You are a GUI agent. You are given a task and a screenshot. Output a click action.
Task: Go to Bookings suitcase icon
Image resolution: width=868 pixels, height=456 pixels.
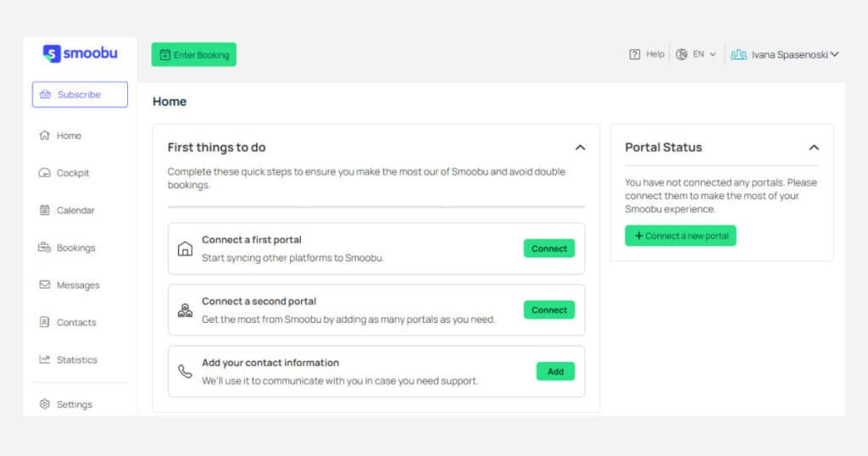(x=44, y=247)
